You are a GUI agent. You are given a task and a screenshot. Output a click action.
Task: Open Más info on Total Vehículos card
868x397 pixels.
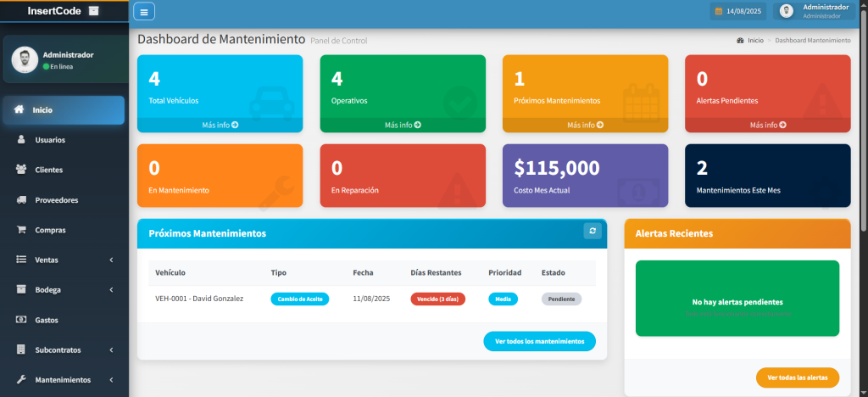pyautogui.click(x=220, y=125)
